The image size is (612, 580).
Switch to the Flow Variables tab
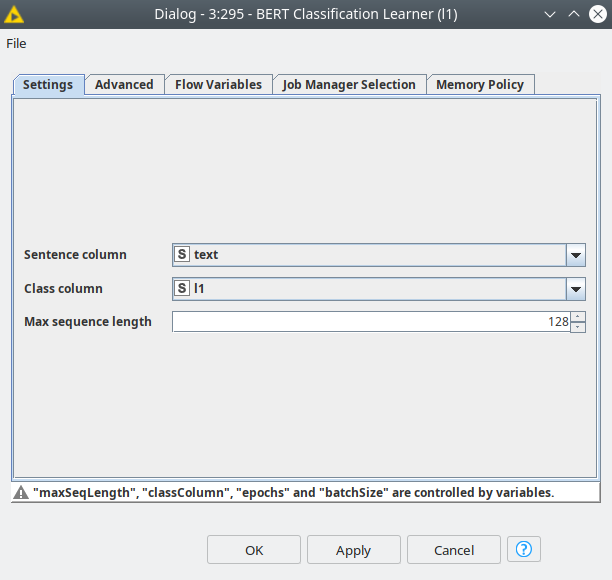(x=218, y=85)
